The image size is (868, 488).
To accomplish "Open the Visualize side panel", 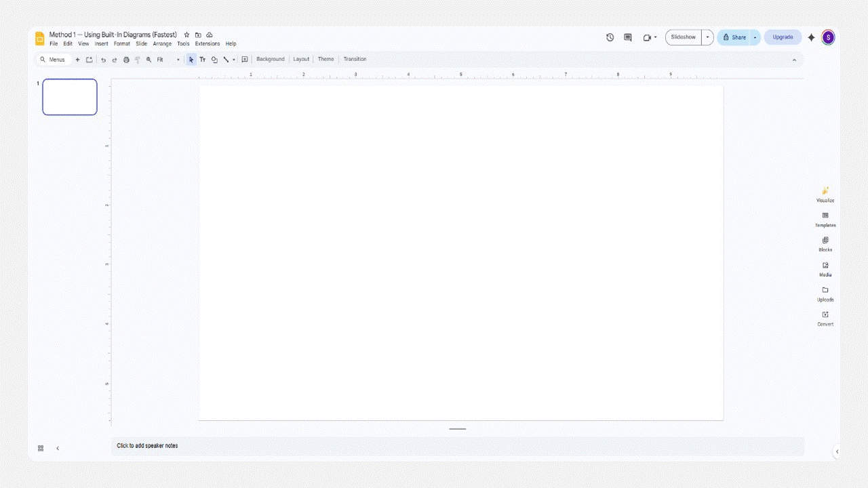I will point(825,195).
